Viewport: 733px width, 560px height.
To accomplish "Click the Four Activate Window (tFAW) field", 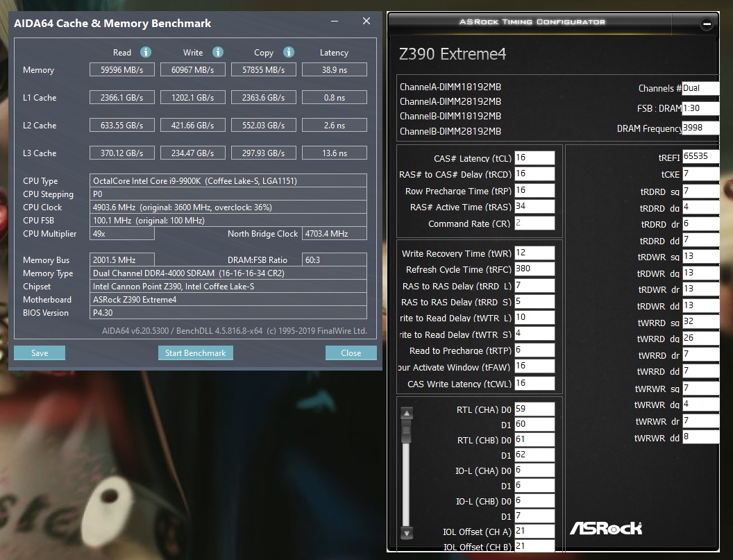I will tap(534, 366).
